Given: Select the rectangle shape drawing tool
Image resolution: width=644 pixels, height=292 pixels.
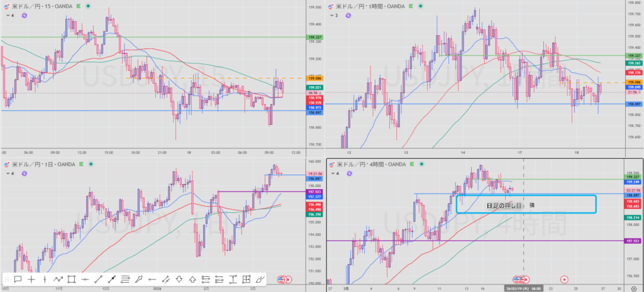Looking at the screenshot, I should pyautogui.click(x=72, y=279).
